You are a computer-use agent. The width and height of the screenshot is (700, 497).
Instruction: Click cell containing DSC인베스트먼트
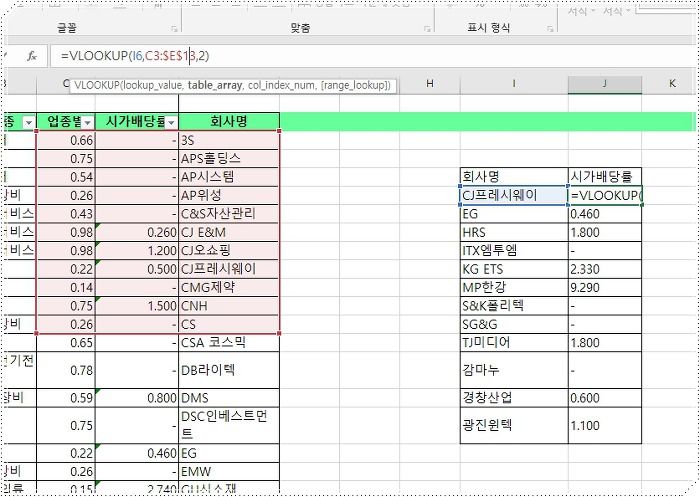tap(229, 425)
